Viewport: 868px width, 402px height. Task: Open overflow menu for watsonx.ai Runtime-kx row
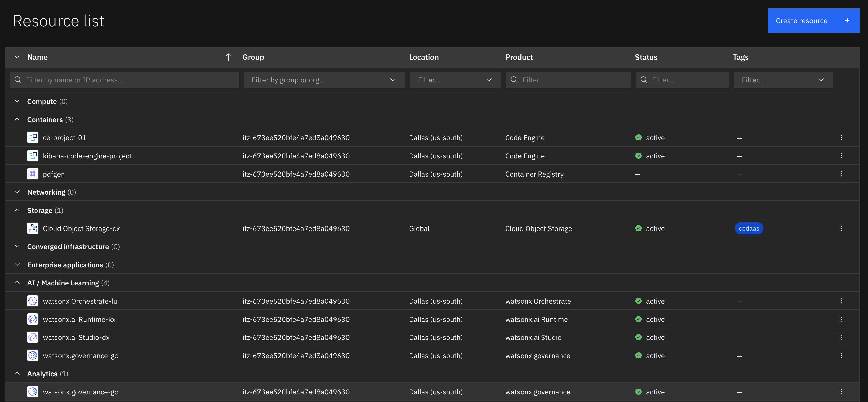click(841, 319)
